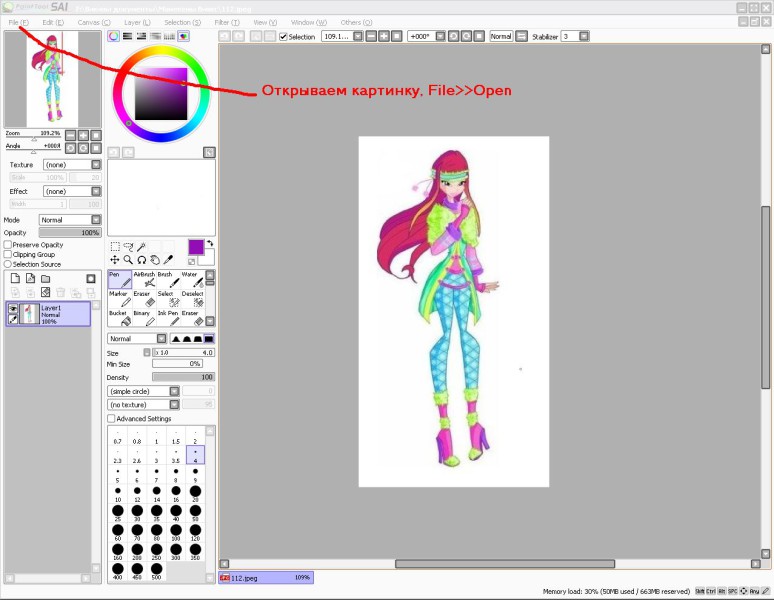Switch to the 112.jpeg canvas tab

(x=266, y=577)
